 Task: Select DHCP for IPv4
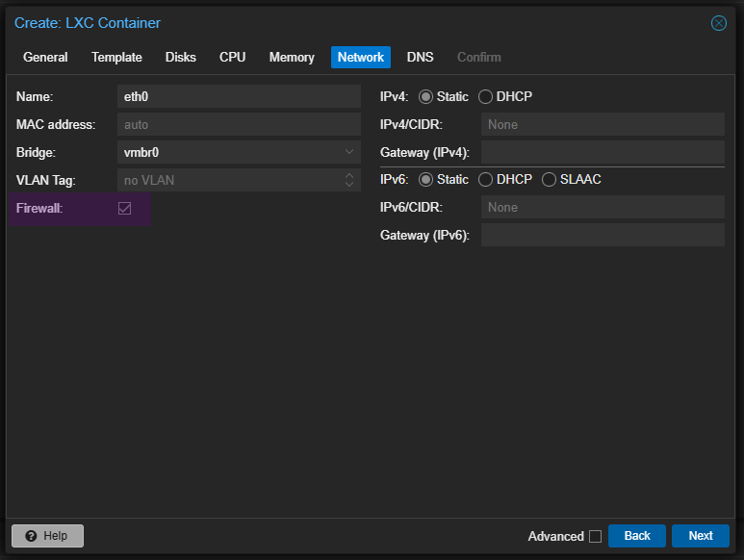click(485, 97)
